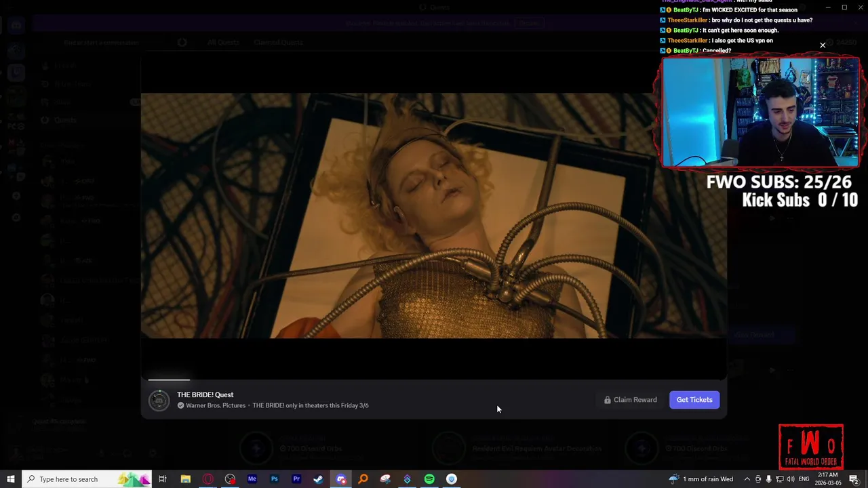Open the clock and calendar flyout
This screenshot has height=488, width=868.
click(x=828, y=479)
